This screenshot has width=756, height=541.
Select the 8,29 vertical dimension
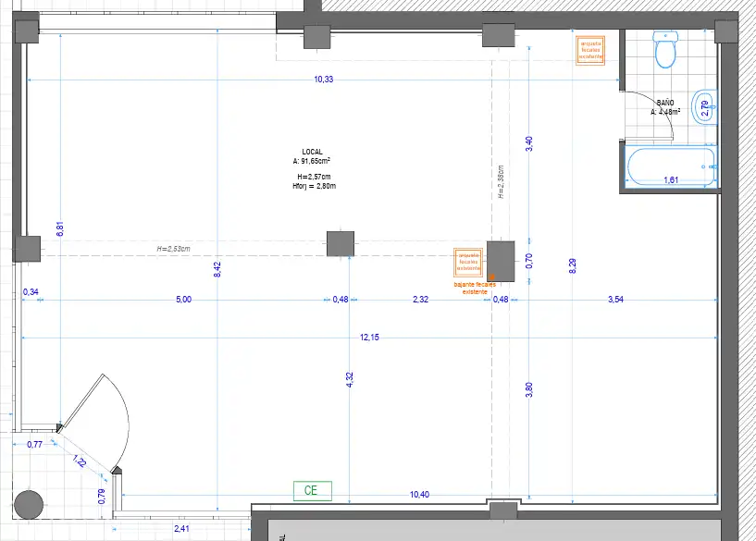coord(573,266)
